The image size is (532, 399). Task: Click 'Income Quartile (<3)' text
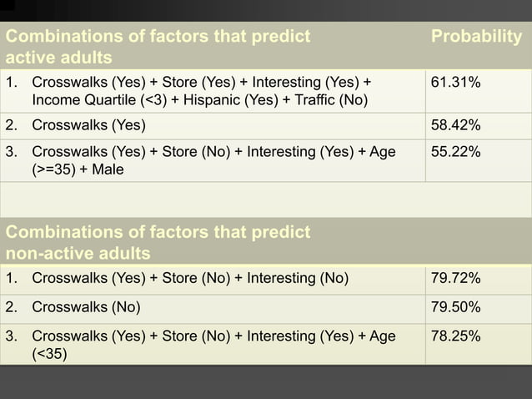(99, 100)
